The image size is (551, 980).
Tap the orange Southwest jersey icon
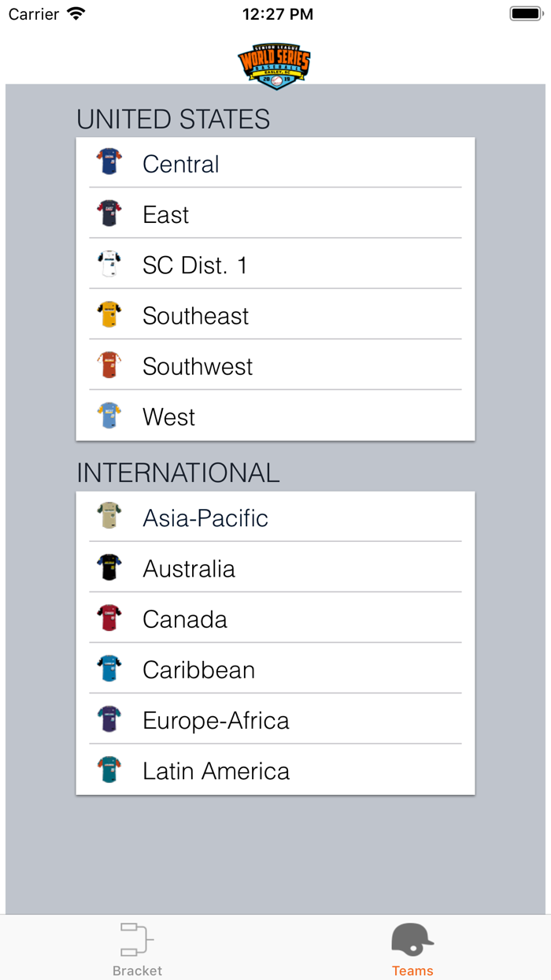point(109,365)
